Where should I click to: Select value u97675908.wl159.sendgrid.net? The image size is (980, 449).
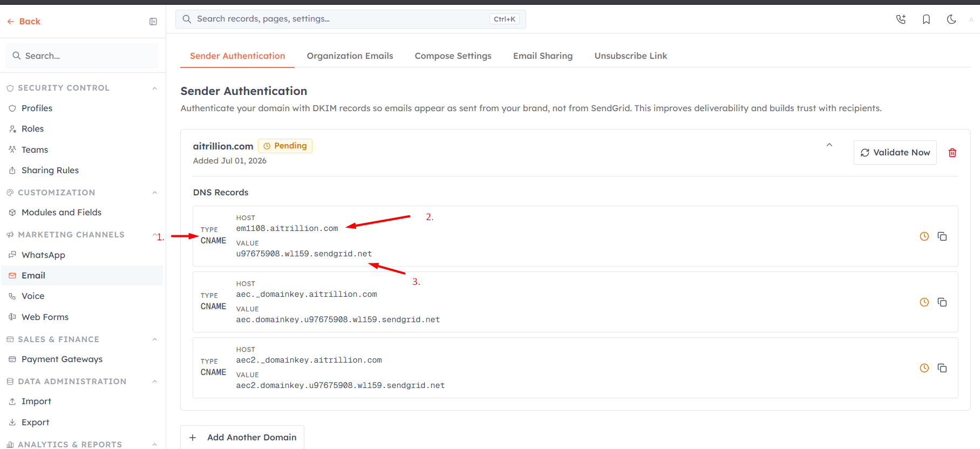point(304,254)
